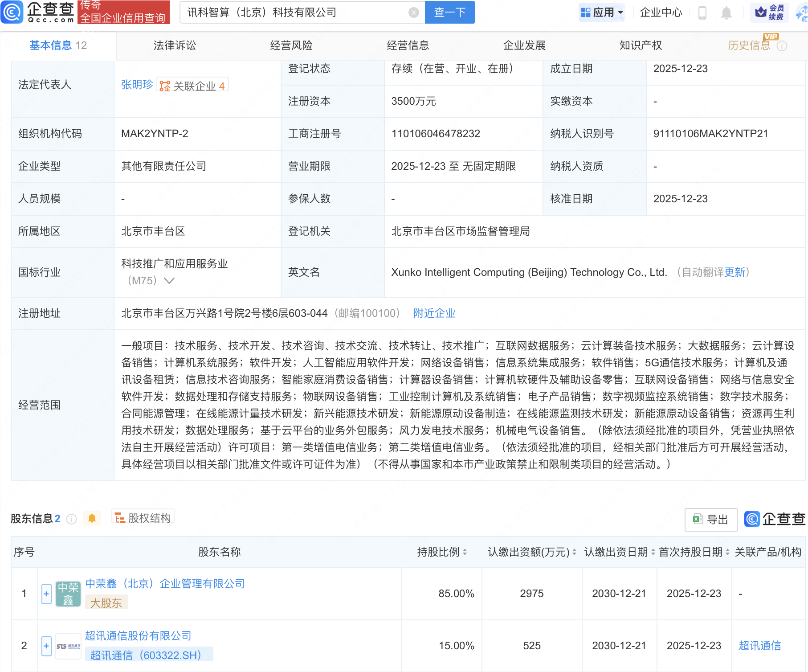This screenshot has height=672, width=808.
Task: Expand the M75 industry classification chevron
Action: coord(169,281)
